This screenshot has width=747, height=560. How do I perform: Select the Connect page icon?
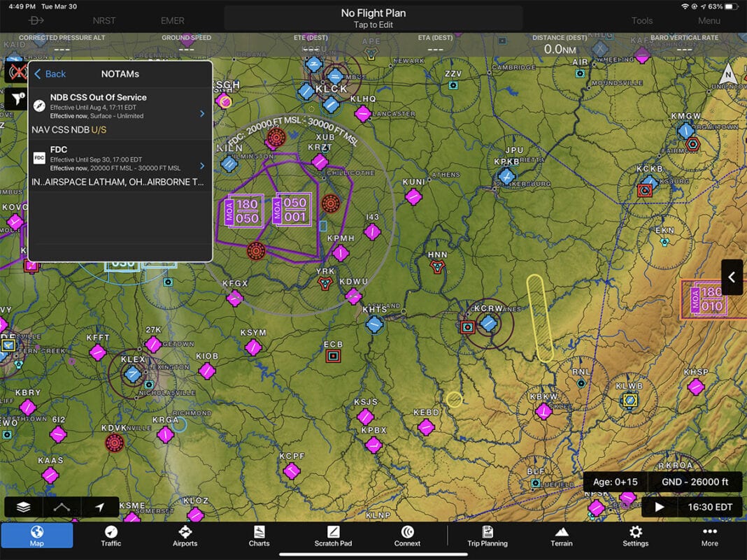(x=406, y=537)
